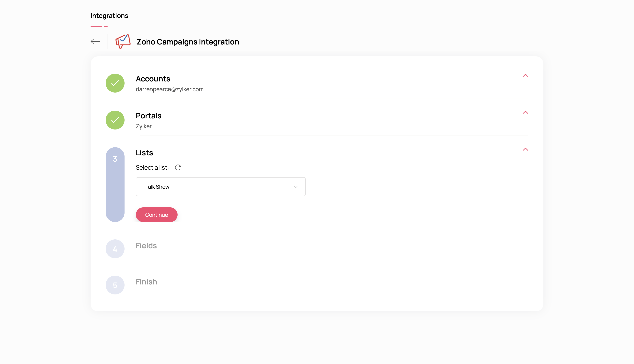Click the dropdown arrow beside Talk Show
Image resolution: width=634 pixels, height=364 pixels.
tap(296, 187)
